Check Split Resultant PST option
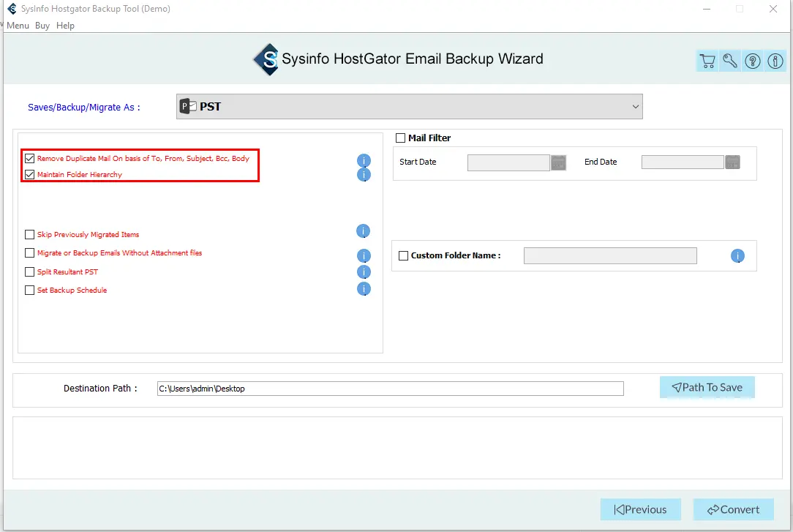The width and height of the screenshot is (793, 532). coord(29,272)
